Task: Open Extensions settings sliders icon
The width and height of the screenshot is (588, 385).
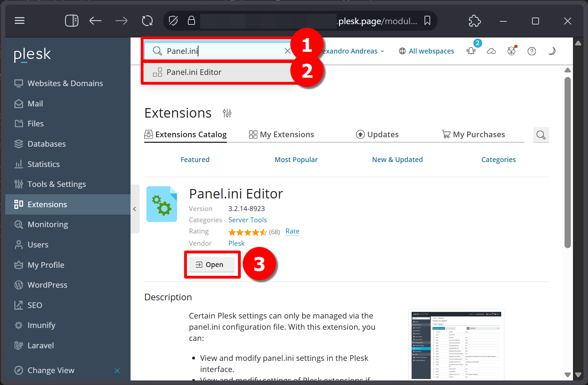Action: tap(227, 113)
